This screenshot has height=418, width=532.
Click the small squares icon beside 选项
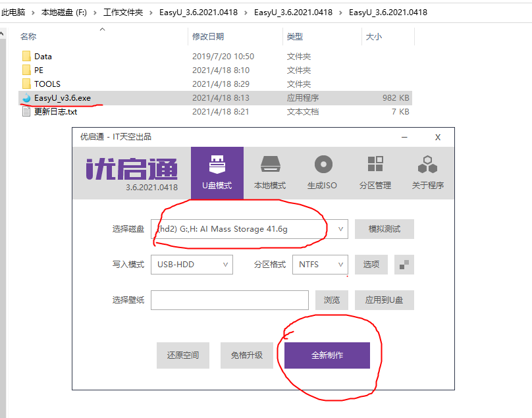pyautogui.click(x=404, y=265)
